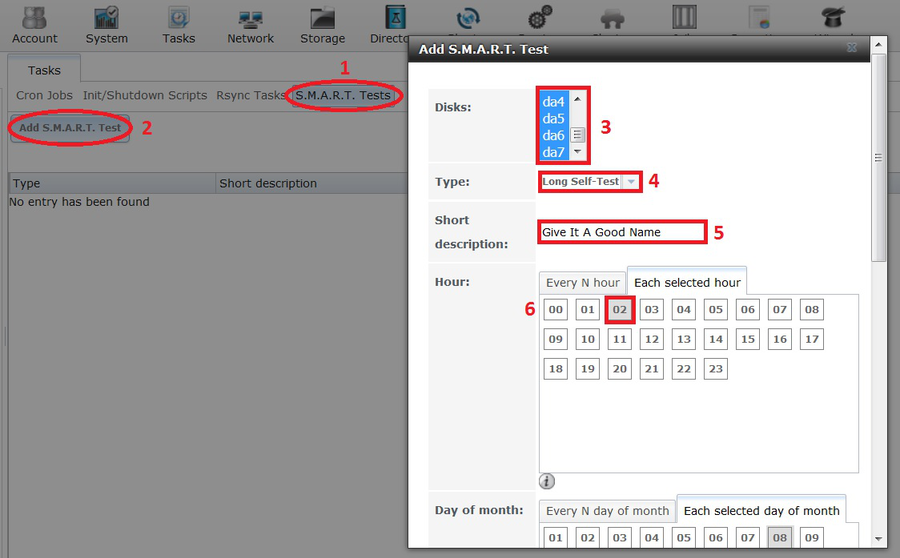The height and width of the screenshot is (558, 900).
Task: Open the Type dropdown for Long Self-Test
Action: coord(631,182)
